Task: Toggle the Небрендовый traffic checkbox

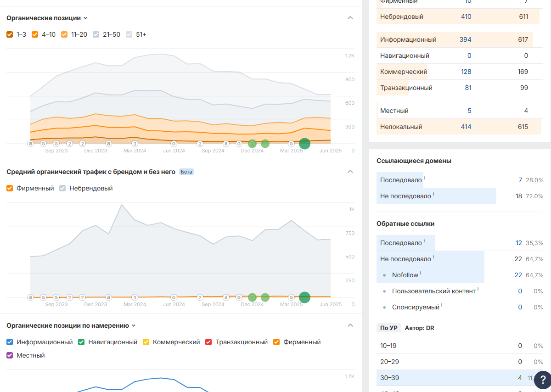Action: [62, 188]
